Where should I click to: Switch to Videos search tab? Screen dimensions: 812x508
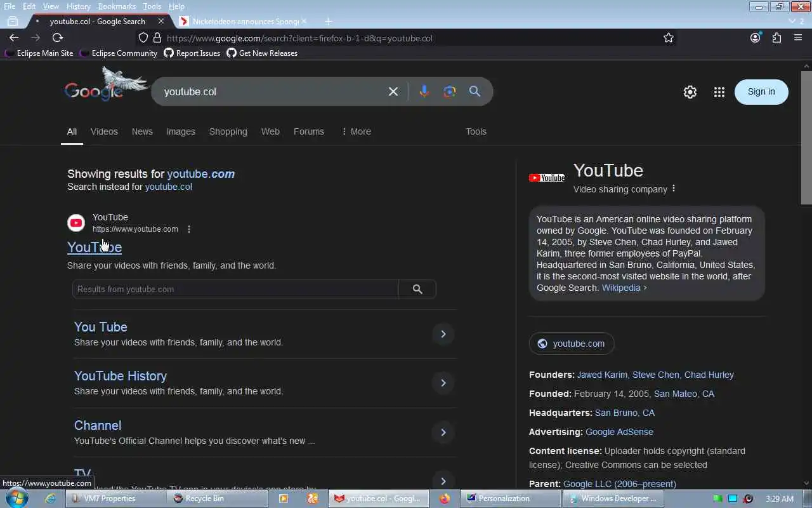[x=104, y=131]
